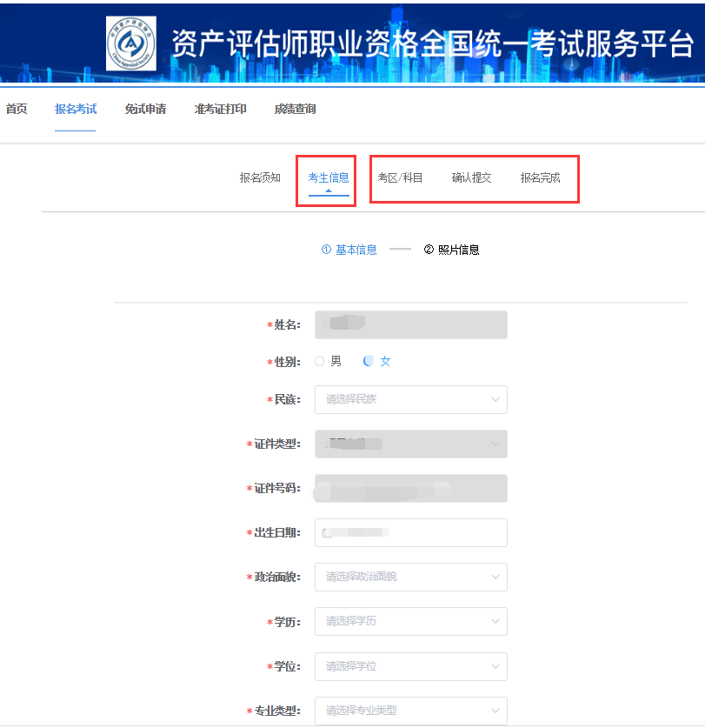Switch to the 考区/科目 step tab

click(x=400, y=177)
